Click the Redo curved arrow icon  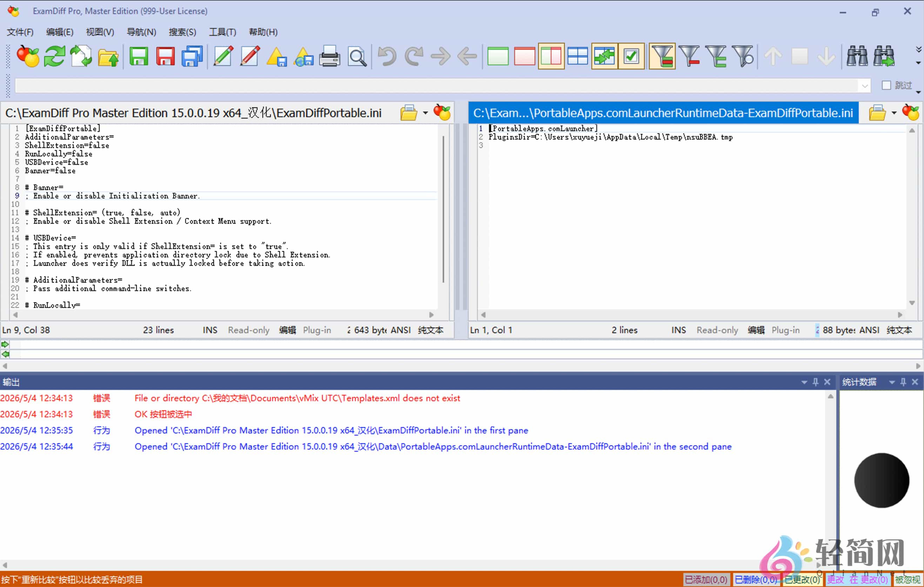[414, 56]
